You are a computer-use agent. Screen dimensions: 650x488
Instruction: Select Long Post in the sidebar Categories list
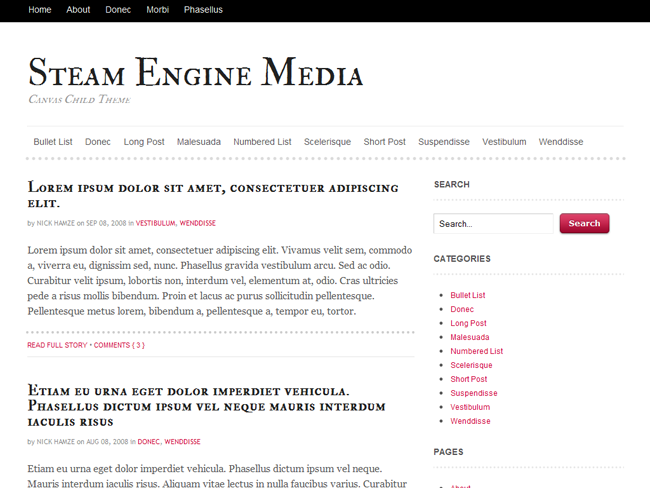pyautogui.click(x=468, y=323)
